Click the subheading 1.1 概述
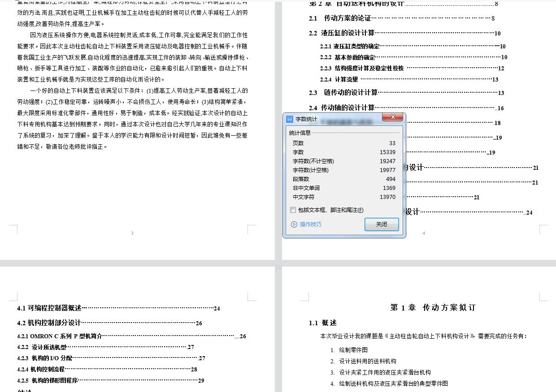 click(322, 323)
